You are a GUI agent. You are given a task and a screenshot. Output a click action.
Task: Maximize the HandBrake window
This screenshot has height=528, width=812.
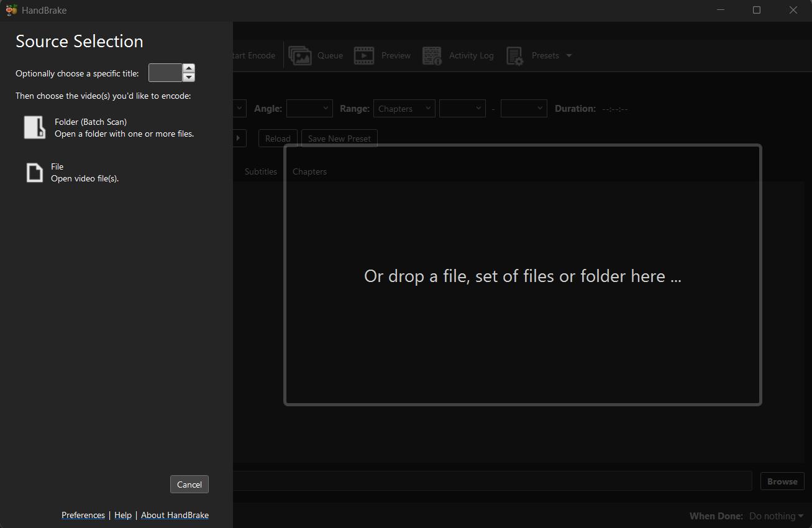(x=757, y=10)
